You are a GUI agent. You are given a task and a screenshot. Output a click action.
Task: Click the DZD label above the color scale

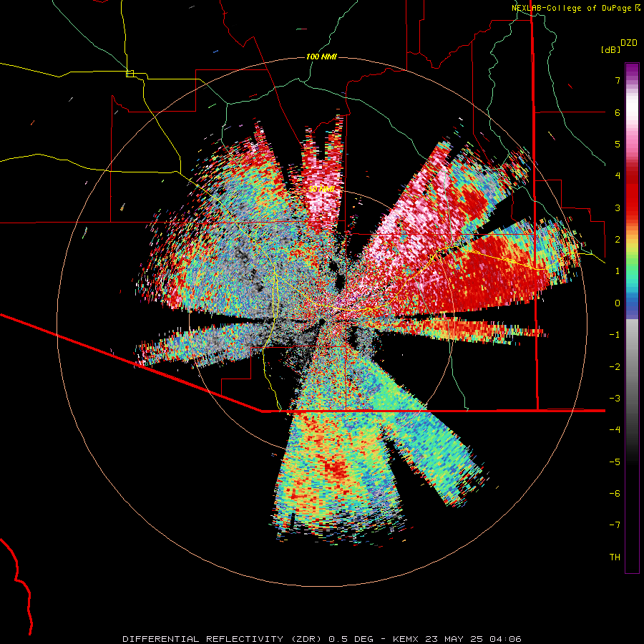(629, 43)
